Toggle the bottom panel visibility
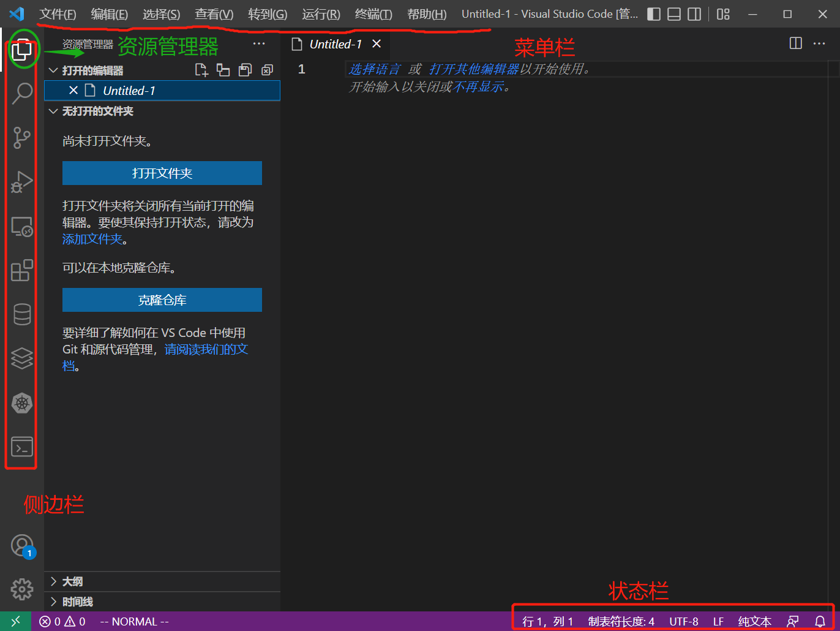Screen dimensions: 840x631 pyautogui.click(x=674, y=14)
